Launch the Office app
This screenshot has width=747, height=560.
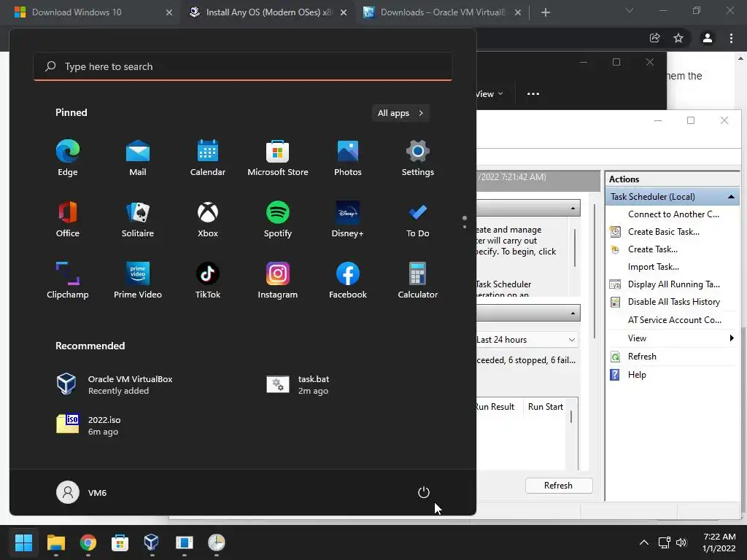point(68,219)
